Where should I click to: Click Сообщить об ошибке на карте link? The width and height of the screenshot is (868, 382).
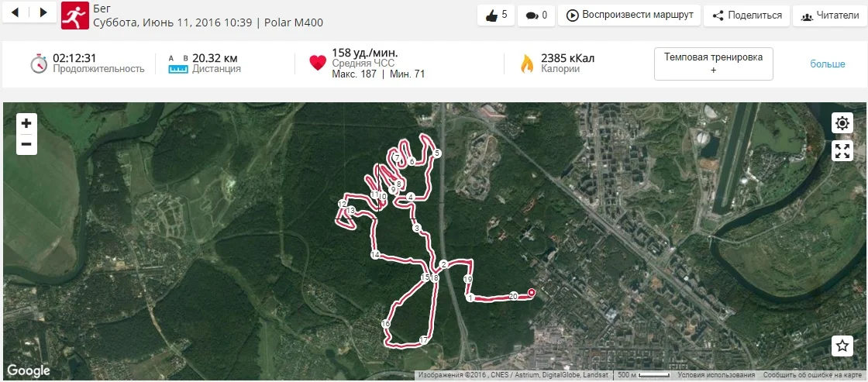815,375
